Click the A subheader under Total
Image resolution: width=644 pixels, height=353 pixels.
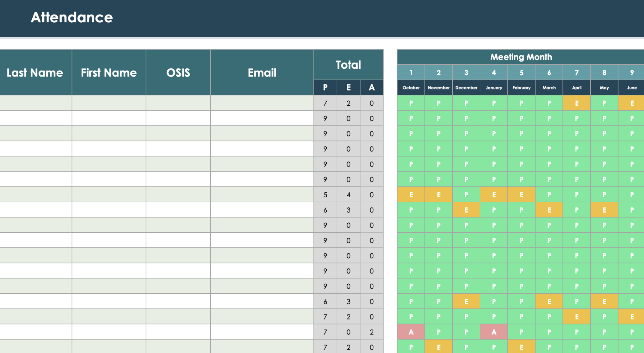[x=372, y=88]
